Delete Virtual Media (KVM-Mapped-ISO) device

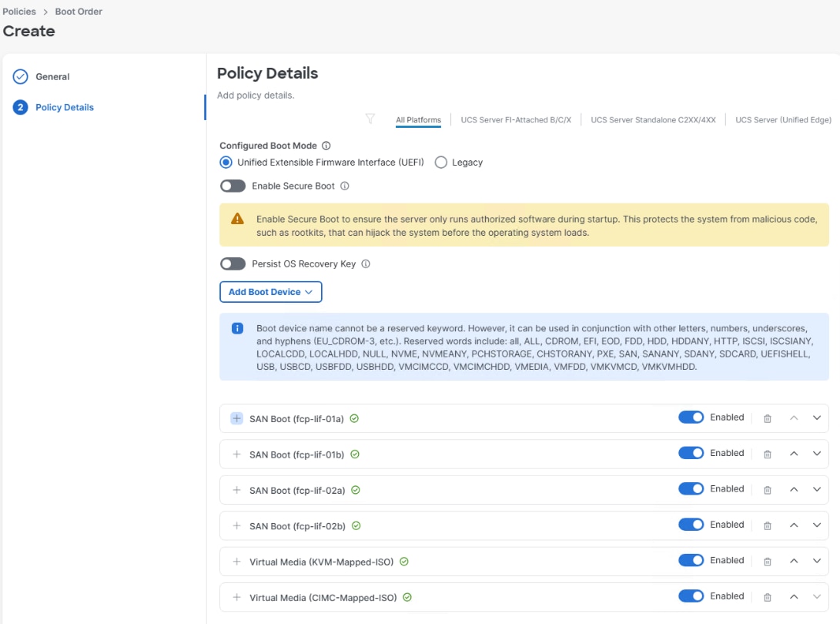[767, 562]
